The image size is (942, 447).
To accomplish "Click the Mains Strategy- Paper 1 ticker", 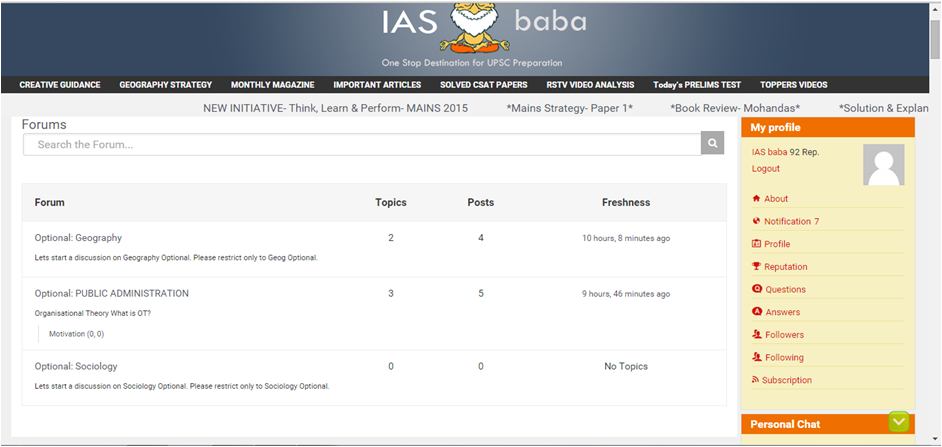I will tap(570, 108).
